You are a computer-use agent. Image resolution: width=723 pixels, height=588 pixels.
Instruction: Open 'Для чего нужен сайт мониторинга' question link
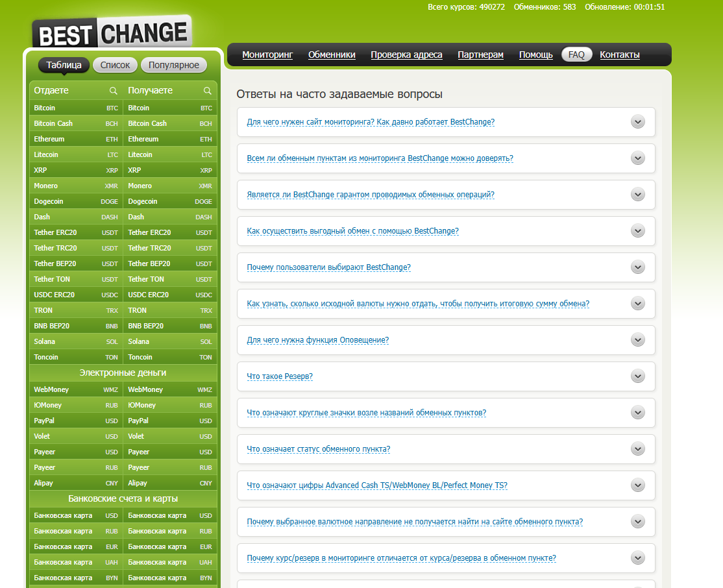(371, 122)
